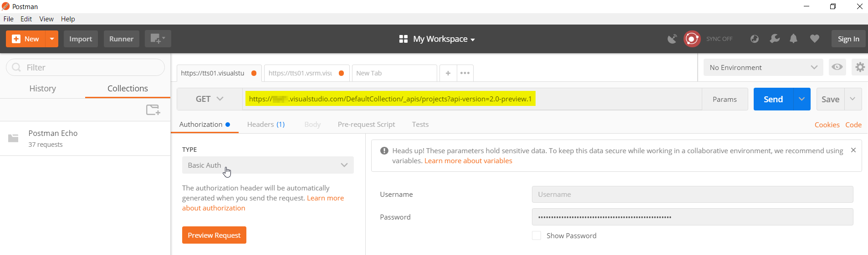Open the Headers (1) tab

pyautogui.click(x=266, y=125)
